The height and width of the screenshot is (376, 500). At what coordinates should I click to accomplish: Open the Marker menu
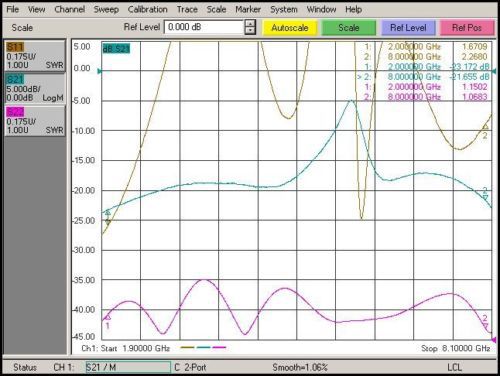click(248, 9)
